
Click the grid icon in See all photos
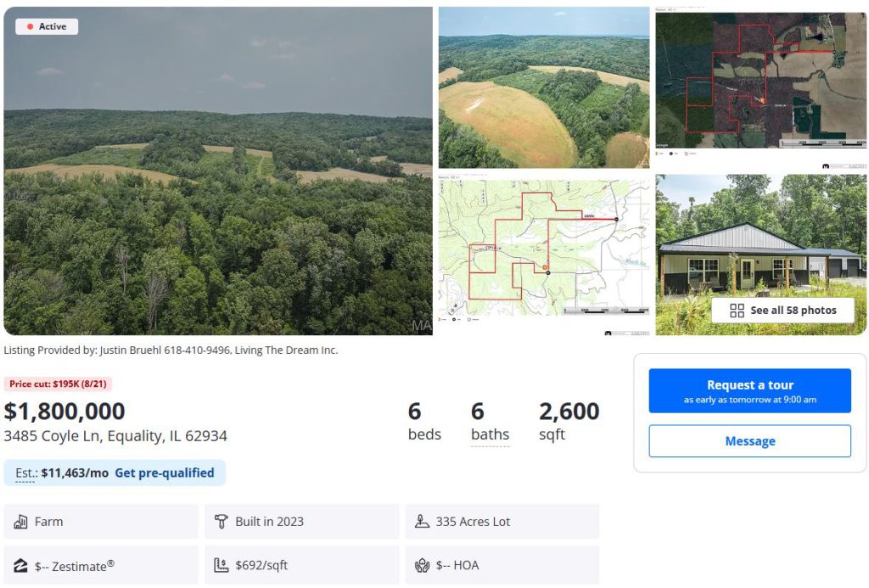(737, 311)
